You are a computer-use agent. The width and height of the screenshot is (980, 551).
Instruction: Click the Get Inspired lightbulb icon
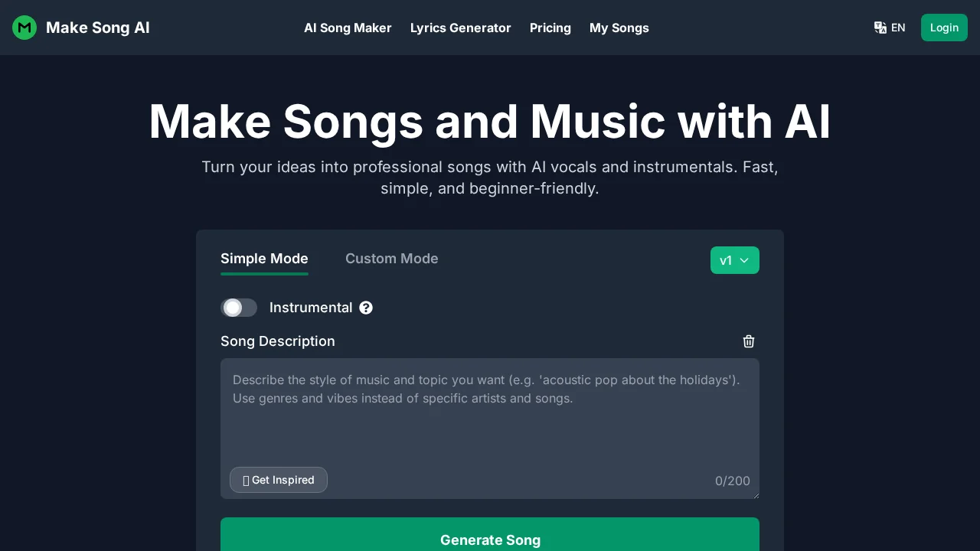click(x=246, y=480)
